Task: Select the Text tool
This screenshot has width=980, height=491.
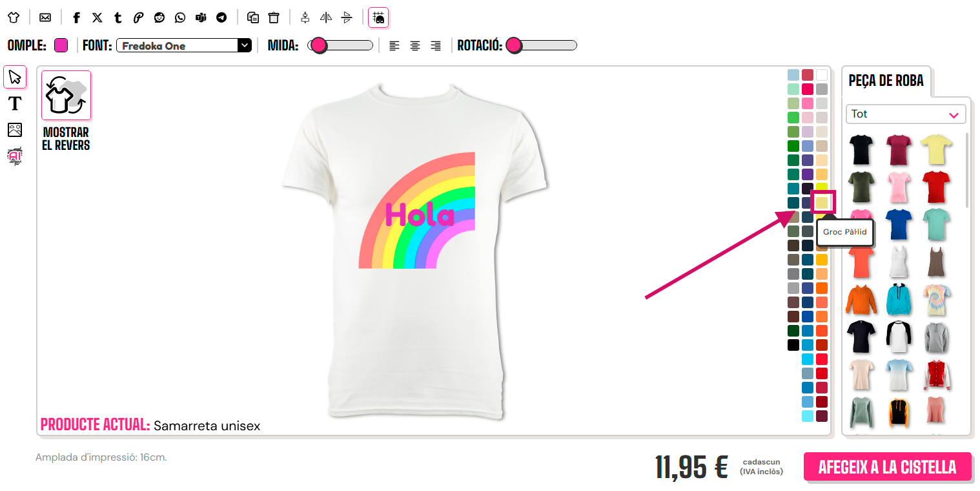Action: (15, 103)
